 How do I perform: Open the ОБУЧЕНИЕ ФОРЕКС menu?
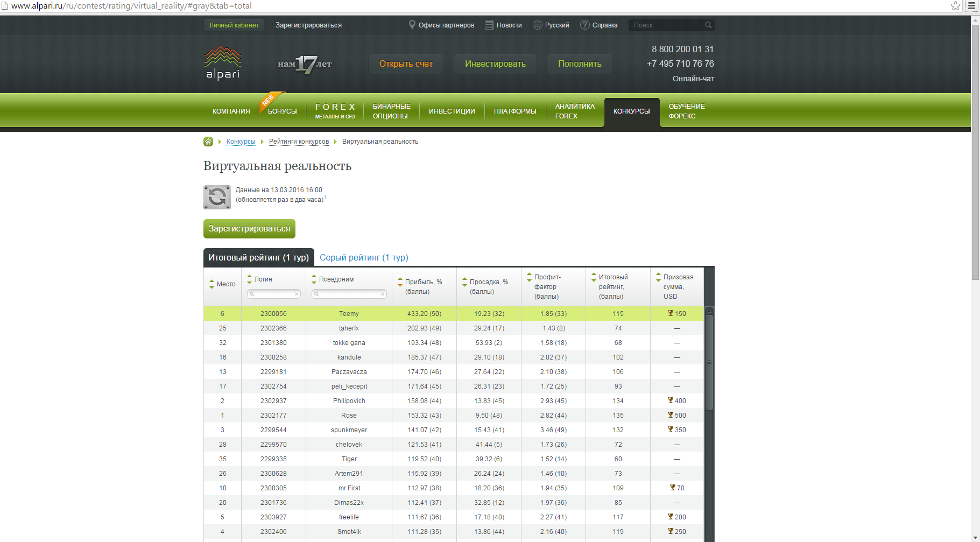coord(687,111)
